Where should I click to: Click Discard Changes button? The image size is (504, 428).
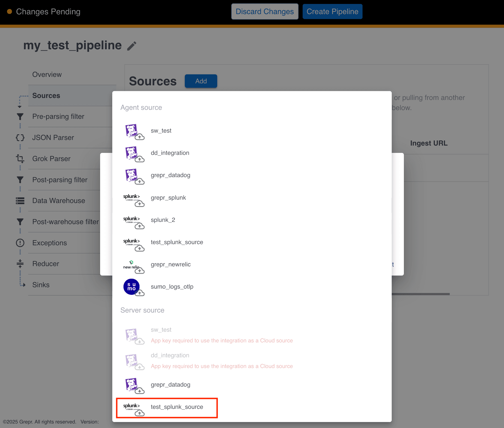(x=265, y=12)
